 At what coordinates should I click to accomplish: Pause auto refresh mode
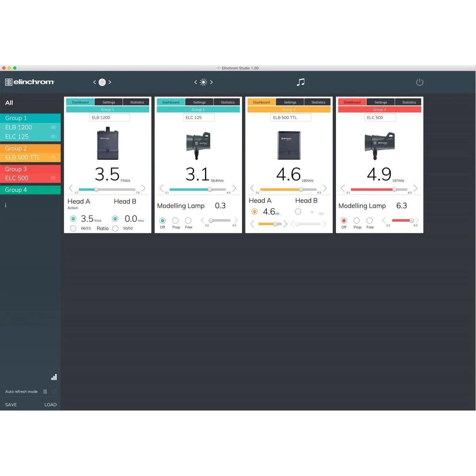click(45, 392)
